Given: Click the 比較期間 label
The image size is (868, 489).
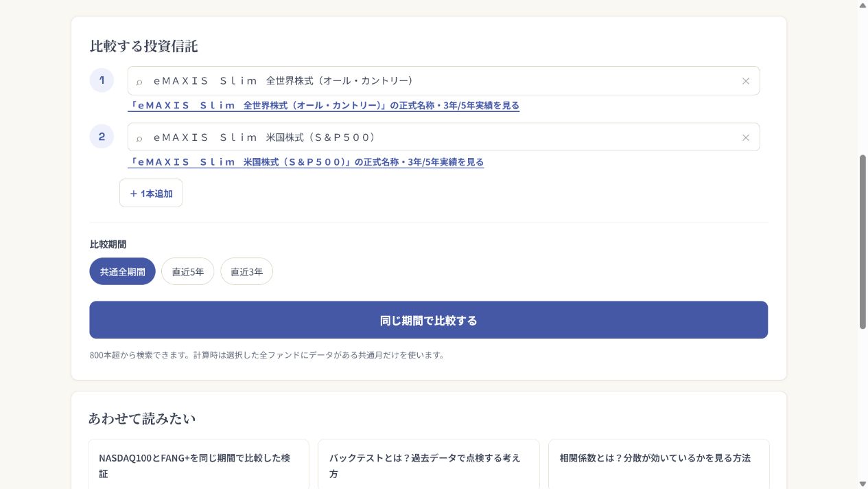Looking at the screenshot, I should 108,244.
